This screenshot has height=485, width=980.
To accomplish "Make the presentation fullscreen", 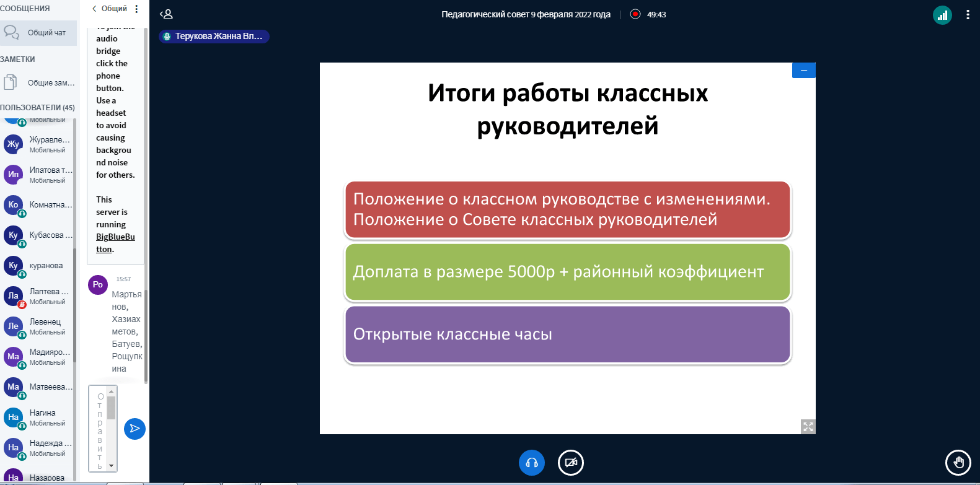I will point(808,426).
